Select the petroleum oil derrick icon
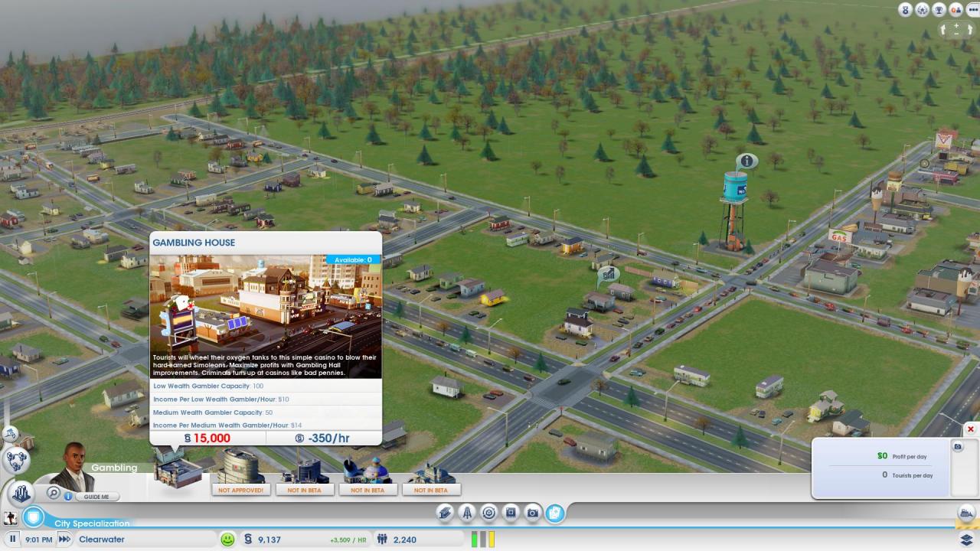 pos(467,513)
